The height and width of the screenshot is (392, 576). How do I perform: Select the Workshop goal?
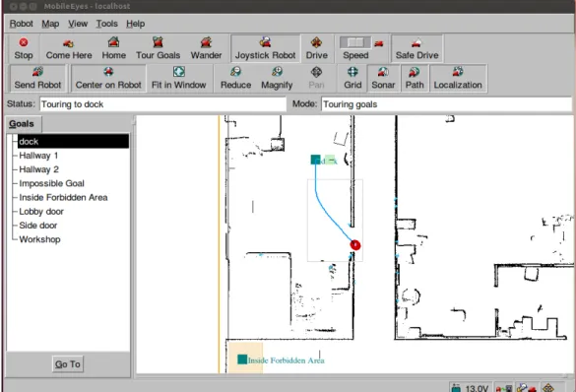[39, 239]
